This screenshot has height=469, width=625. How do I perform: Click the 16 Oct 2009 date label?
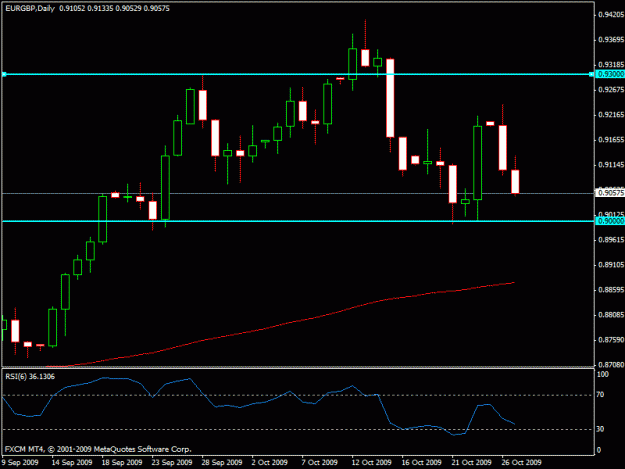click(x=421, y=463)
